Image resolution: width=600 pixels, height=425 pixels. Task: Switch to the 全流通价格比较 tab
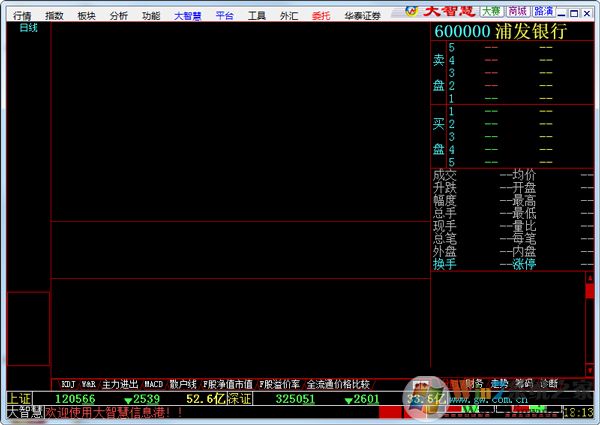coord(338,384)
